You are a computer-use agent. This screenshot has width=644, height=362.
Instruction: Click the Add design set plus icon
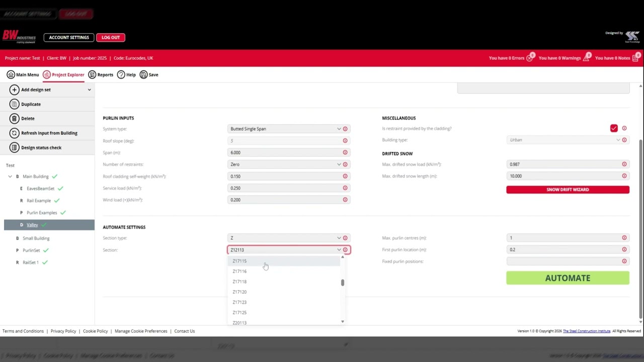(14, 89)
